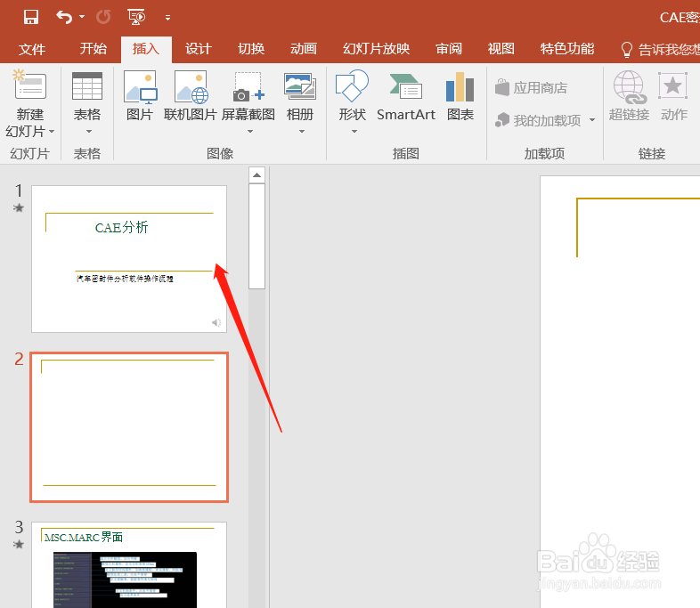Open the Undo history dropdown arrow
700x608 pixels.
click(x=82, y=17)
